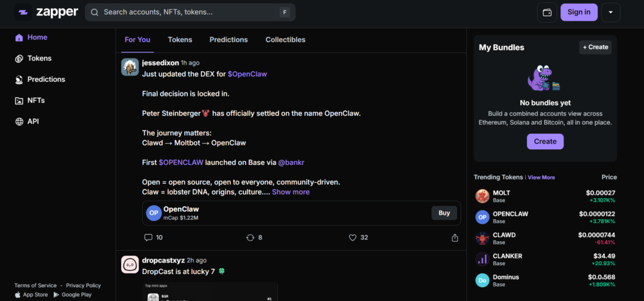Open jessedixon's avatar
644x301 pixels.
click(x=130, y=67)
